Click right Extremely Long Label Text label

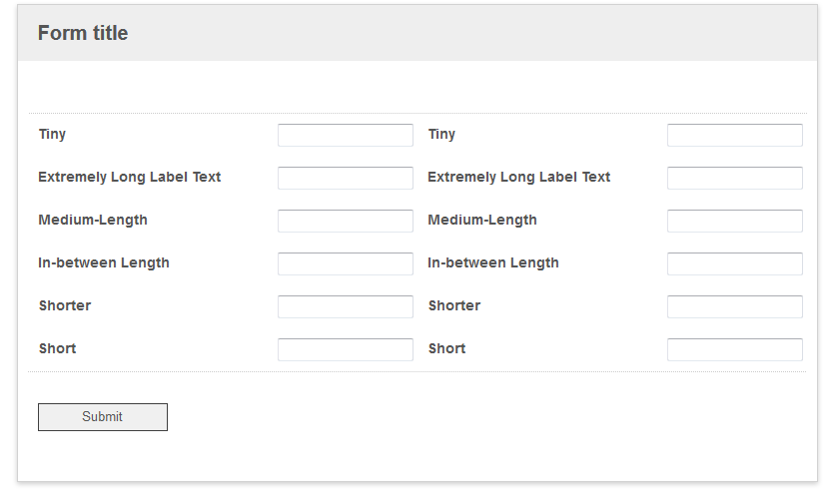519,177
